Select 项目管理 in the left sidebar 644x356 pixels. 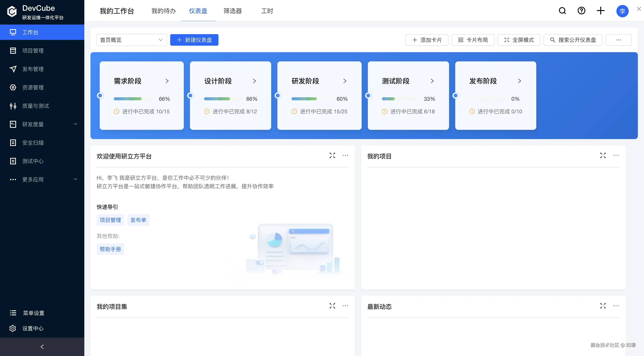(33, 50)
